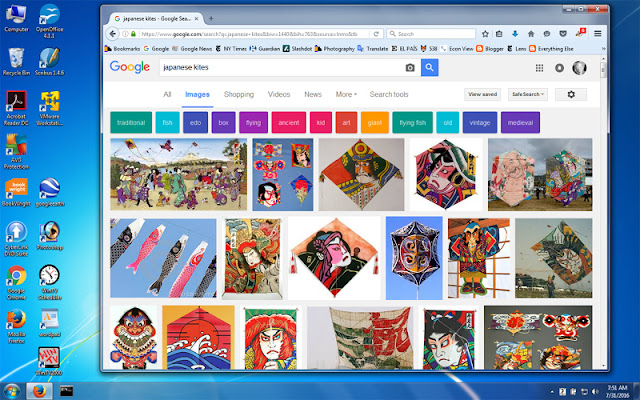
Task: Click the bookmark star icon in toolbar
Action: [485, 34]
